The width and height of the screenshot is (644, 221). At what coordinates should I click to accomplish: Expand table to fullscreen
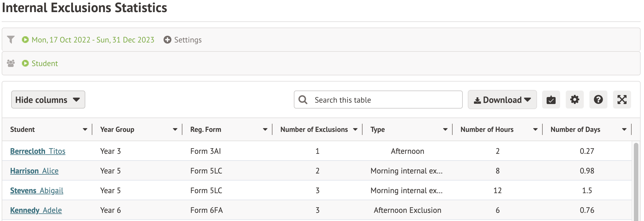(622, 100)
